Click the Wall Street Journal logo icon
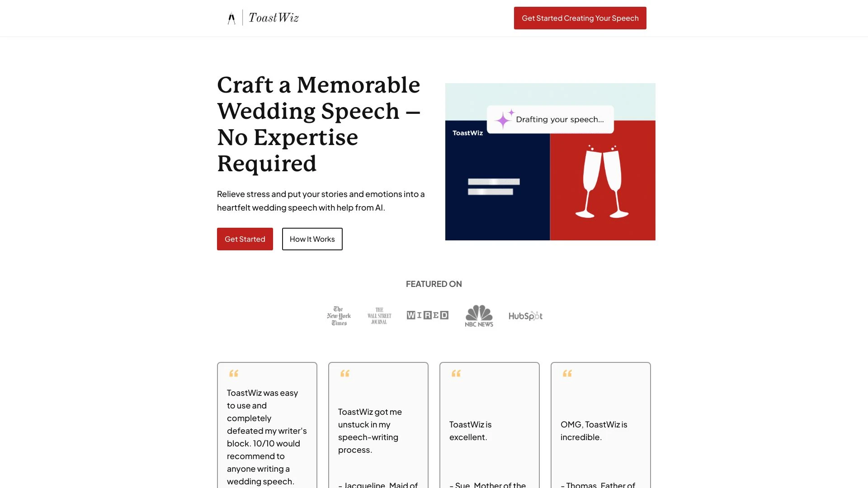This screenshot has width=868, height=488. [x=378, y=314]
